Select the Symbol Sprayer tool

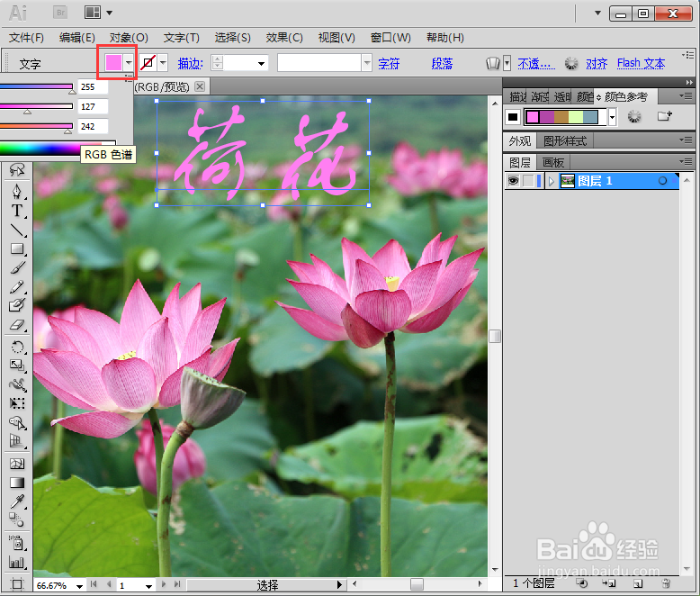click(x=17, y=543)
